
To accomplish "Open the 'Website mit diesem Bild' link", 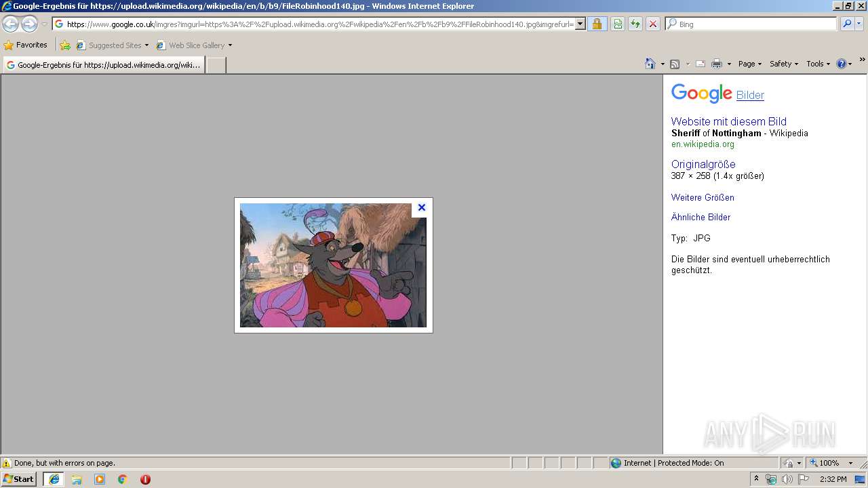I will click(x=729, y=122).
